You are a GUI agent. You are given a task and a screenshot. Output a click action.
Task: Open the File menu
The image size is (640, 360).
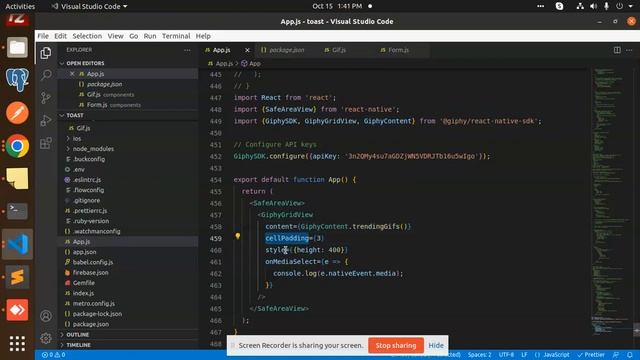click(43, 36)
